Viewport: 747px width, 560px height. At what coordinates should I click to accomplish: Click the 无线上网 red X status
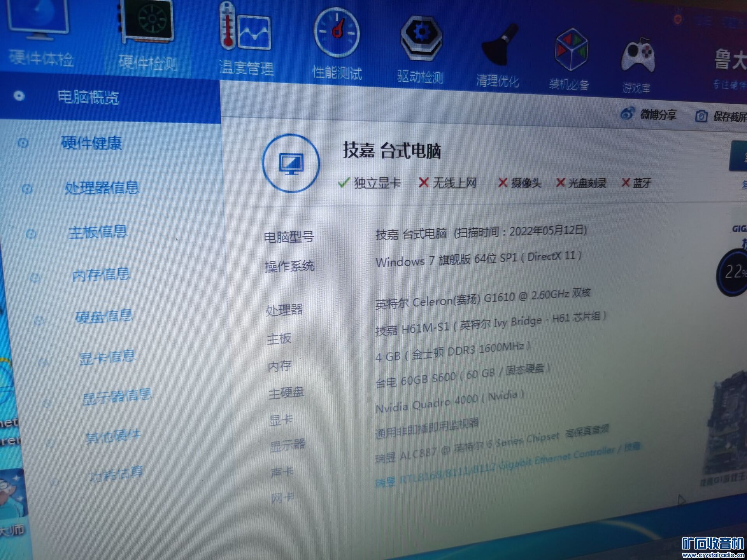[447, 183]
